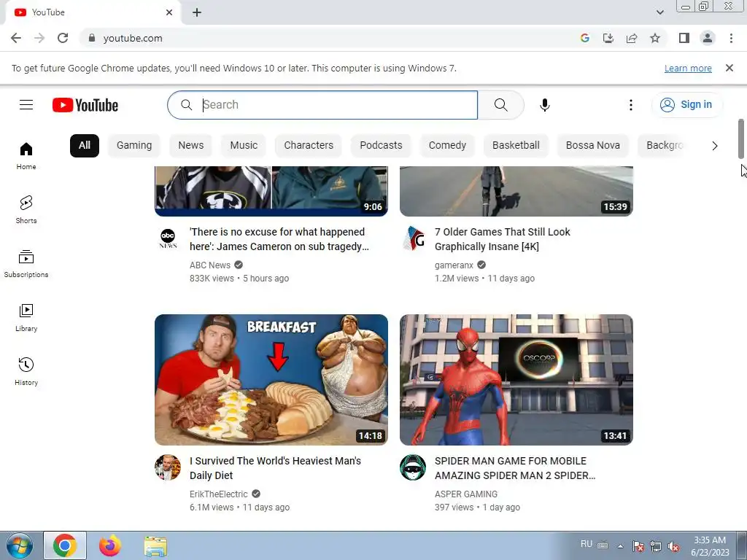Click the browser back arrow
This screenshot has width=747, height=560.
click(16, 38)
